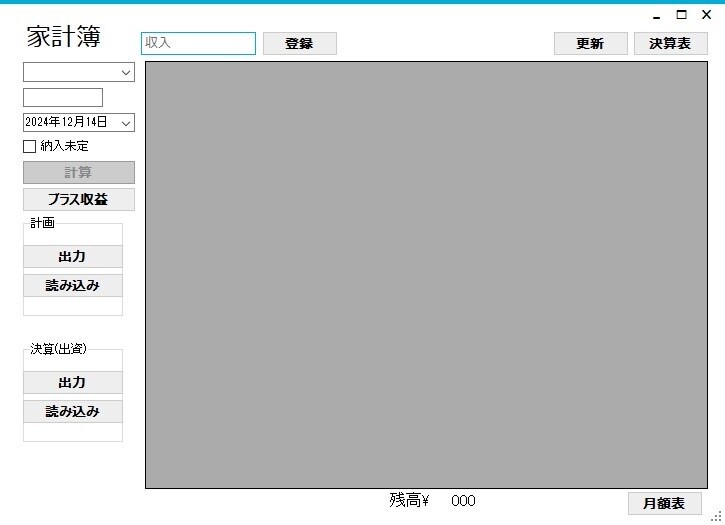This screenshot has width=725, height=525.
Task: Click the 更新 button
Action: pyautogui.click(x=590, y=43)
